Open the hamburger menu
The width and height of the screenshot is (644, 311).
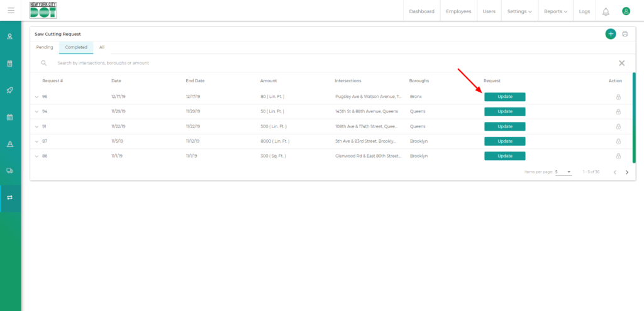point(11,11)
